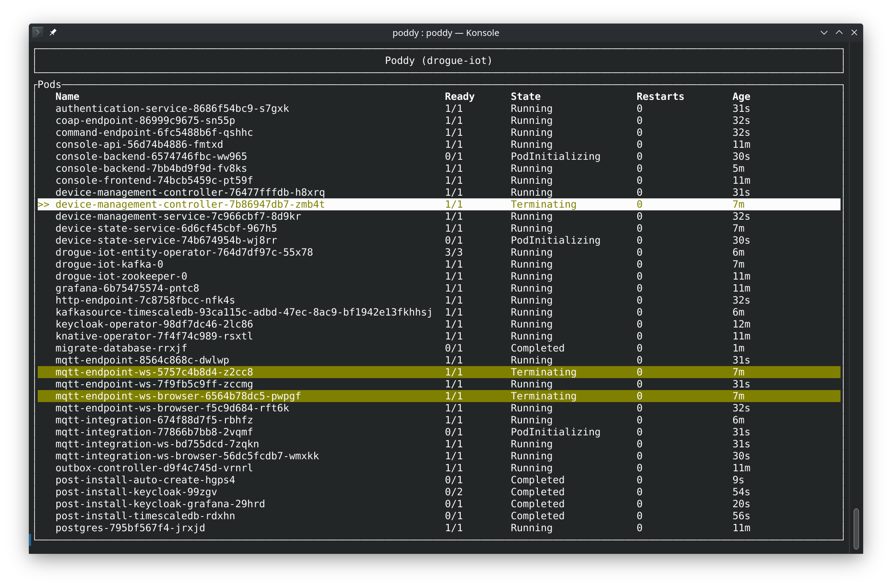This screenshot has height=588, width=892.
Task: Toggle the pin icon in the title bar
Action: click(x=54, y=32)
